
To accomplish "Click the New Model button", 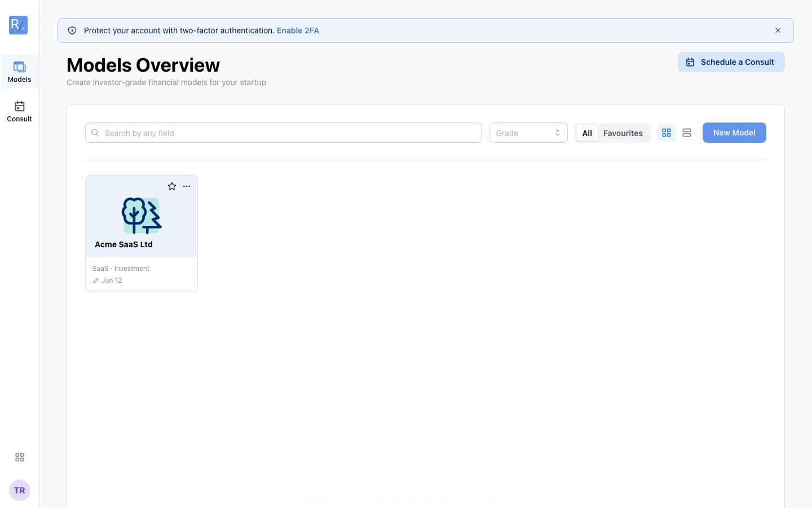I will (x=734, y=133).
